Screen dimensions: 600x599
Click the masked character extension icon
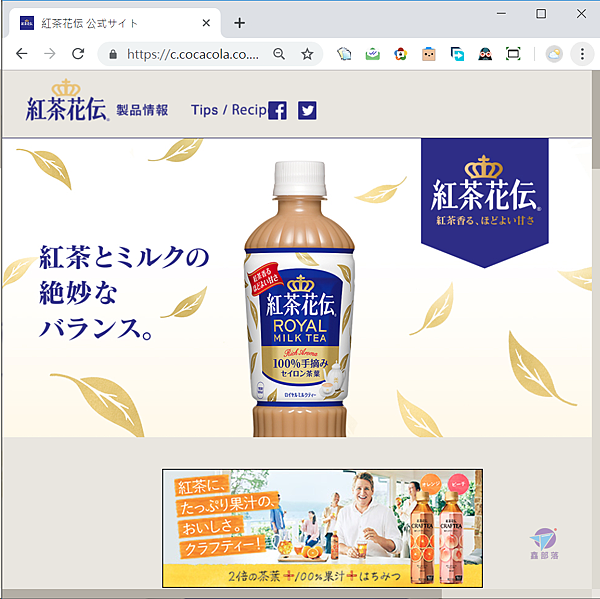485,54
